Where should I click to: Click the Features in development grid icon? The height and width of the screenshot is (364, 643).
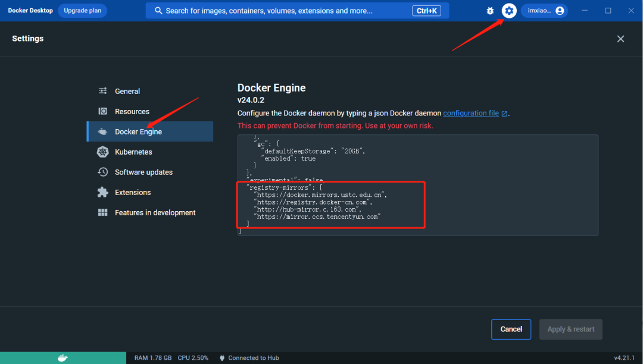[102, 212]
